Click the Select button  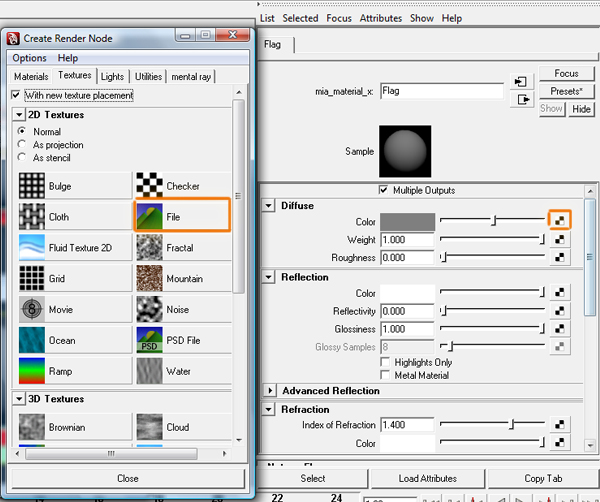[313, 478]
